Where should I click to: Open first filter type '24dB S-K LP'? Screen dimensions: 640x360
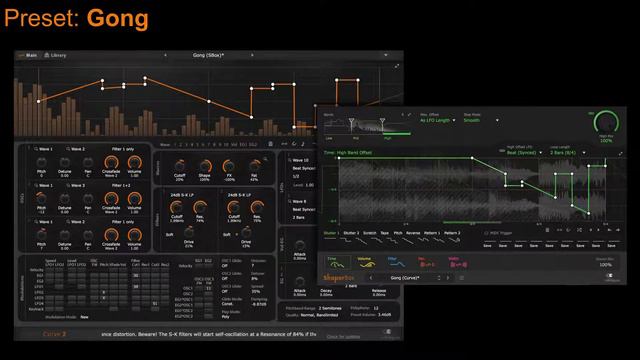tap(182, 195)
